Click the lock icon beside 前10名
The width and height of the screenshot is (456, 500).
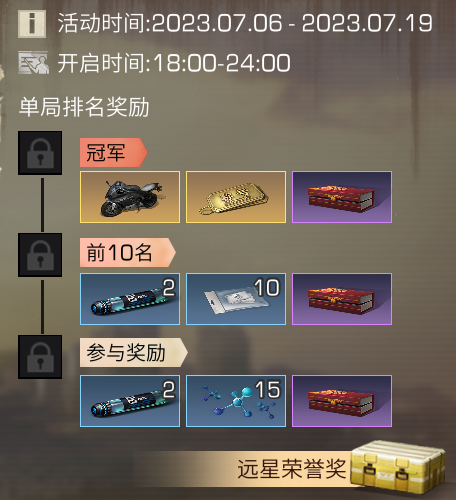[40, 255]
